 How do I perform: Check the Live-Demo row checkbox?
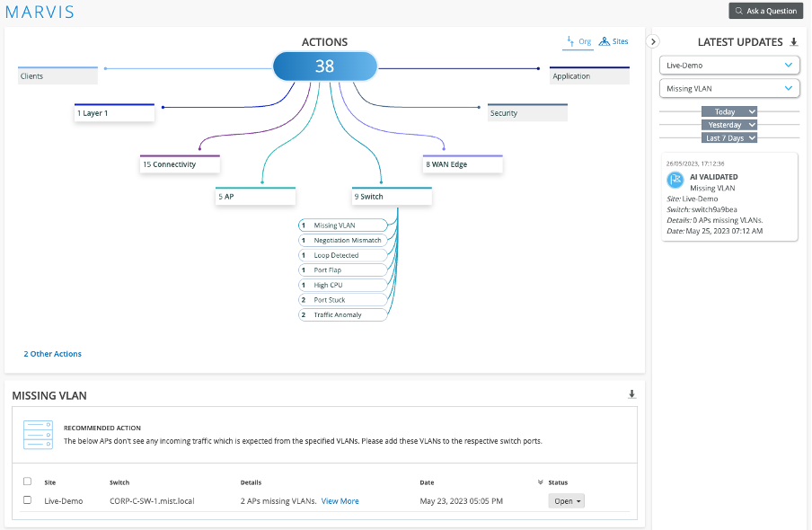[27, 500]
